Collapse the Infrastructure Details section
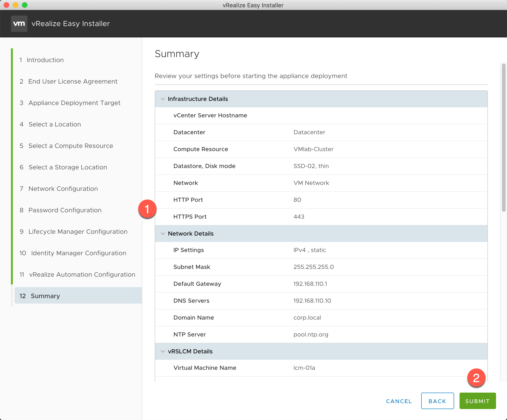This screenshot has height=420, width=507. 163,99
